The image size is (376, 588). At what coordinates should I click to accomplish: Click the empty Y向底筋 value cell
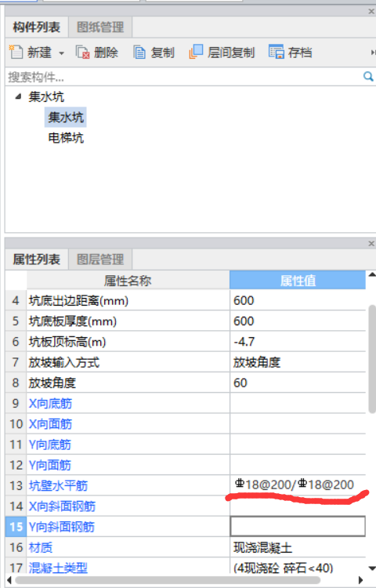298,445
